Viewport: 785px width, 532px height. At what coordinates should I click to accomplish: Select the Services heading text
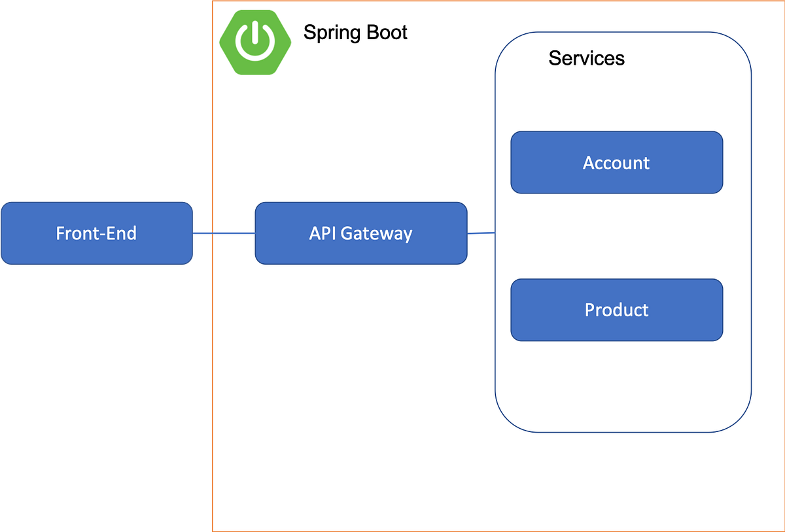pyautogui.click(x=586, y=58)
